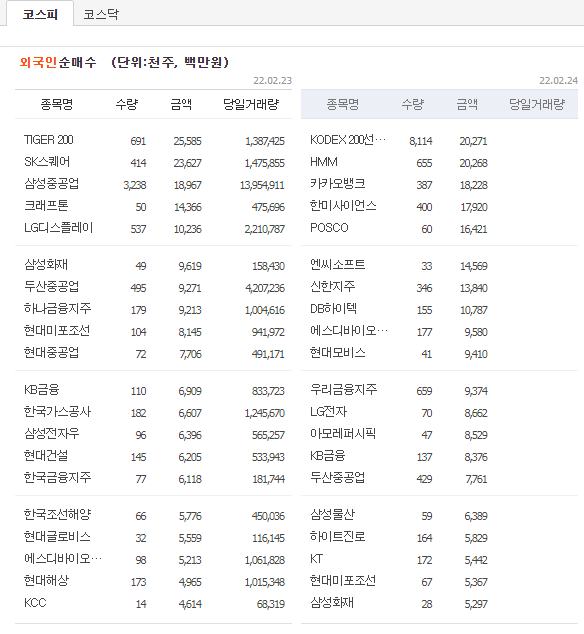Screen dimensions: 584x634
Task: Click HMM amount value 20,268
Action: tap(474, 163)
